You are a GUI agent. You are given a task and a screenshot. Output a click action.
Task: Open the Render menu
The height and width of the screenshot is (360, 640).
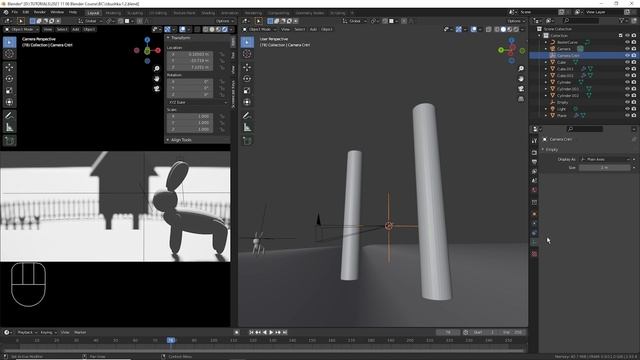click(40, 12)
